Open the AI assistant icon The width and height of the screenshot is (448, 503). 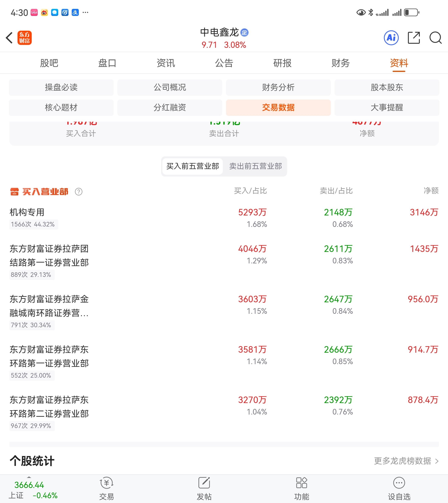pyautogui.click(x=391, y=38)
